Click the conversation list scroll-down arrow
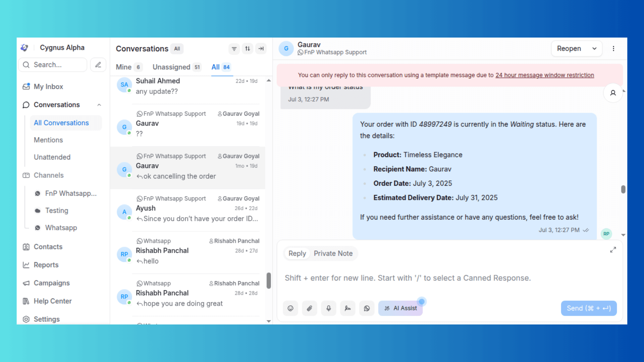This screenshot has width=644, height=362. (x=269, y=321)
